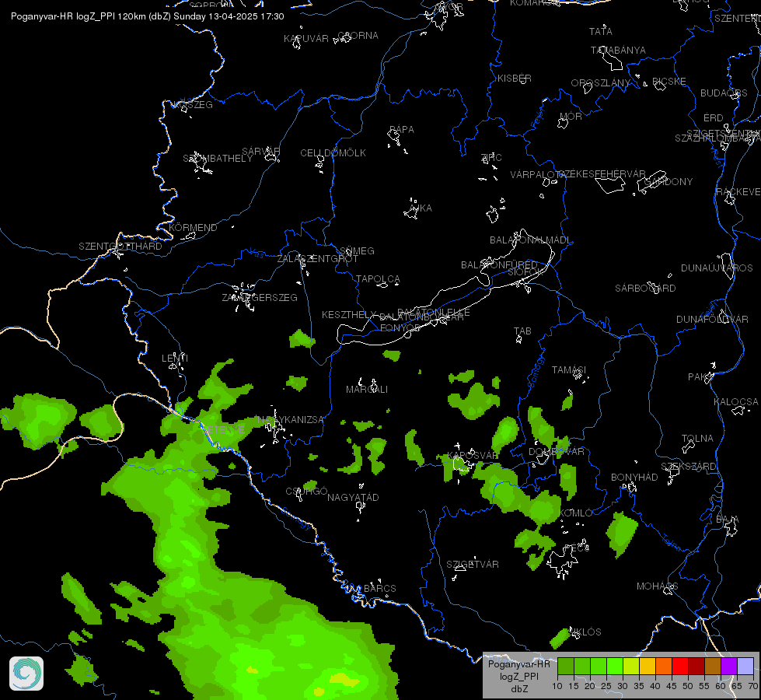761x700 pixels.
Task: Click the dbZ unit label in the legend
Action: (518, 689)
